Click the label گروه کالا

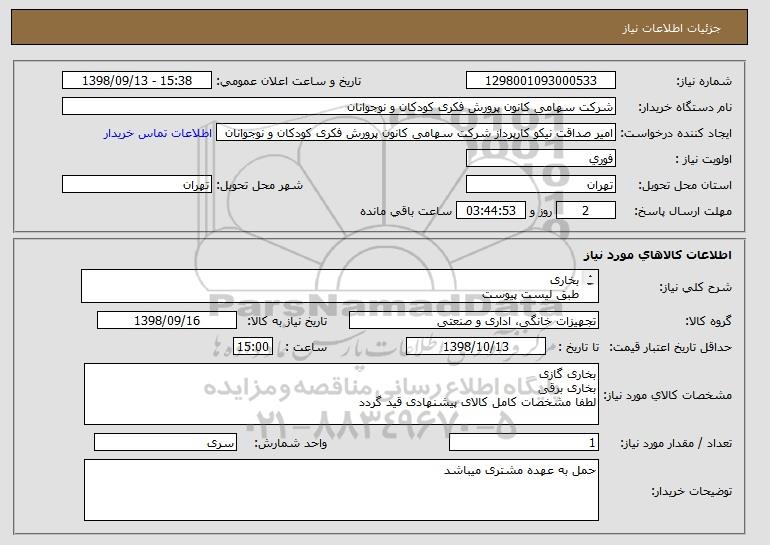pos(708,321)
